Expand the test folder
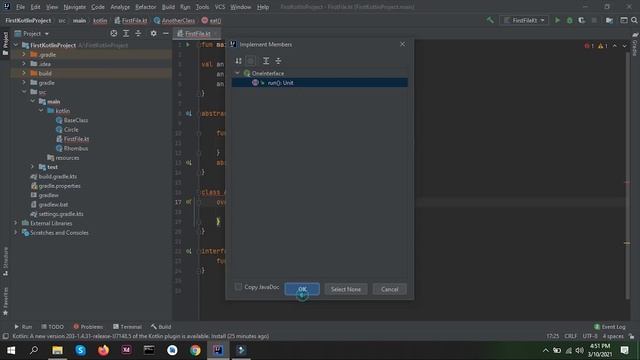The width and height of the screenshot is (640, 360). click(33, 167)
